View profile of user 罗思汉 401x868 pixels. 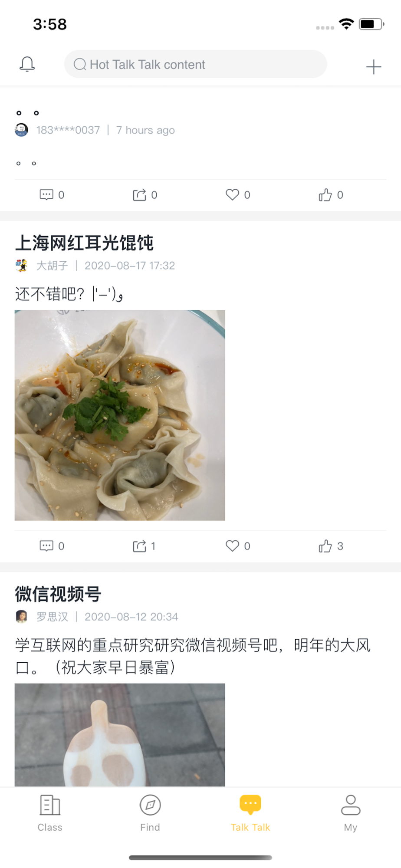[52, 617]
